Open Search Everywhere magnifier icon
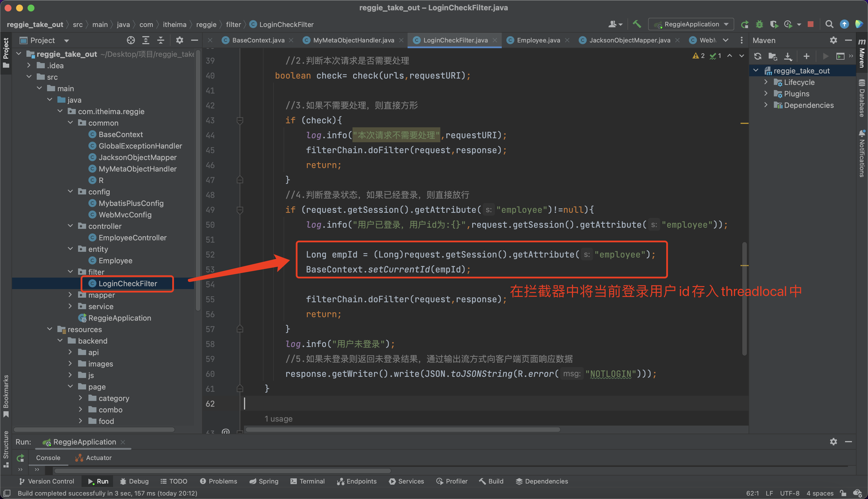 point(829,24)
